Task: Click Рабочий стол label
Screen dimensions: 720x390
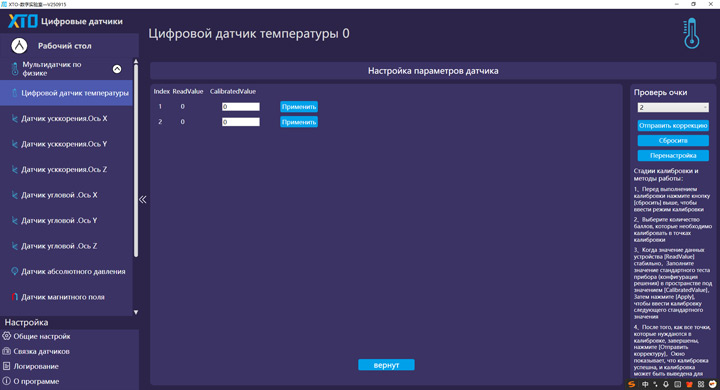Action: pos(65,46)
